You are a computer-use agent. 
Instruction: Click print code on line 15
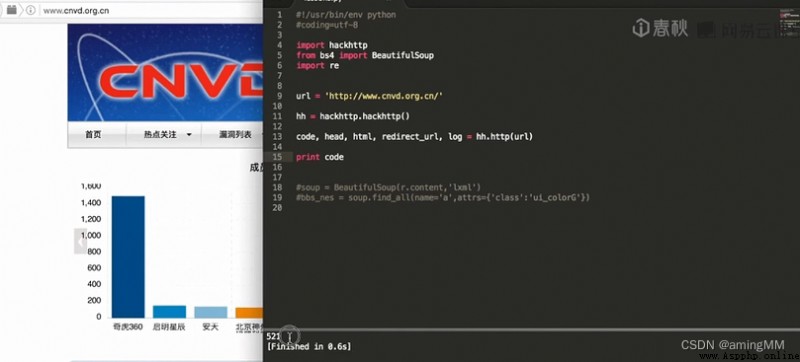[x=320, y=157]
